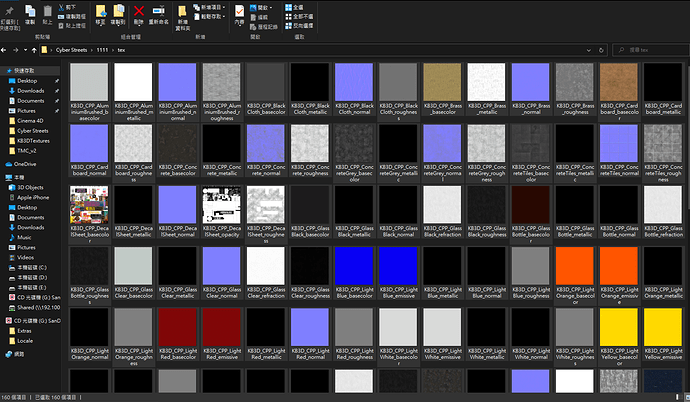Select KB3D_CPP_LightBlue_basecolor blue thumbnail
Image resolution: width=690 pixels, height=402 pixels.
tap(354, 266)
